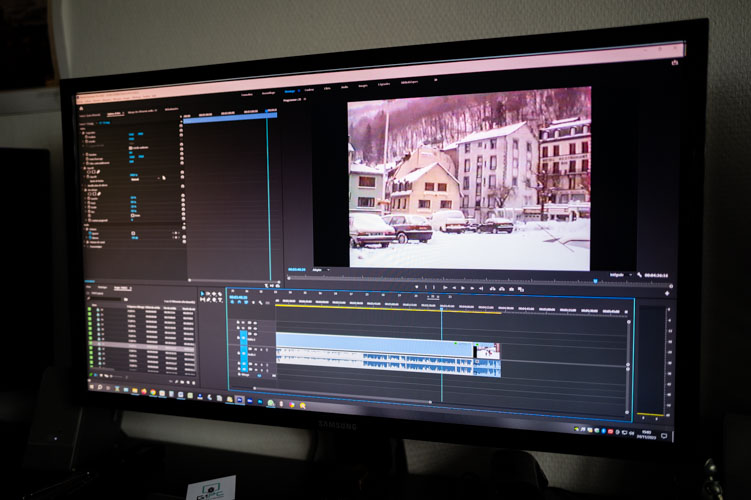Click the Project panel thumbnail zoom slider
The height and width of the screenshot is (500, 751).
pyautogui.click(x=117, y=377)
